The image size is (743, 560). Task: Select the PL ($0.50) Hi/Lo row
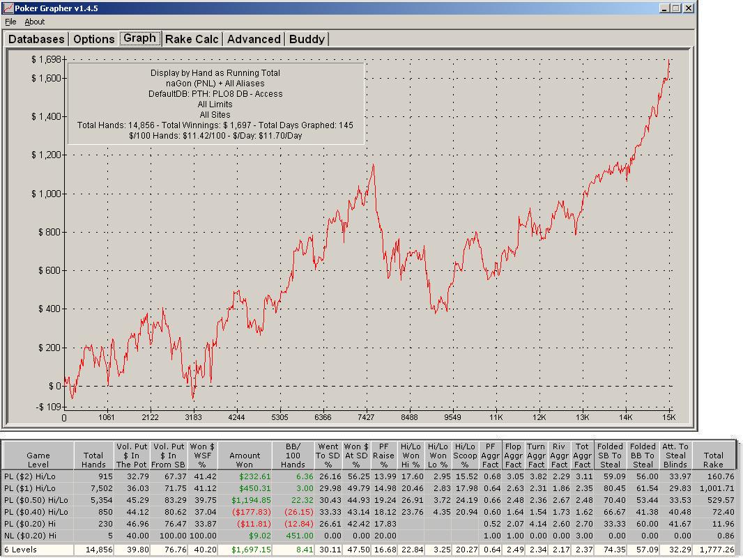point(369,500)
